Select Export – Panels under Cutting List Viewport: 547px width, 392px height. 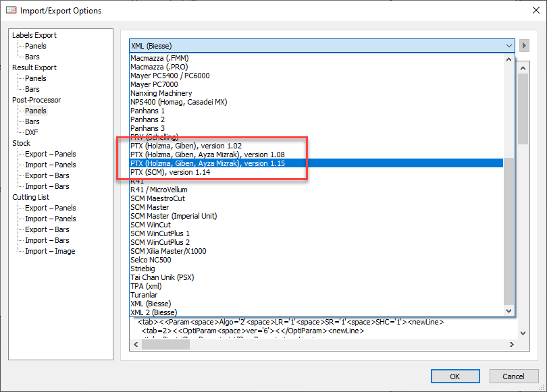(x=50, y=208)
